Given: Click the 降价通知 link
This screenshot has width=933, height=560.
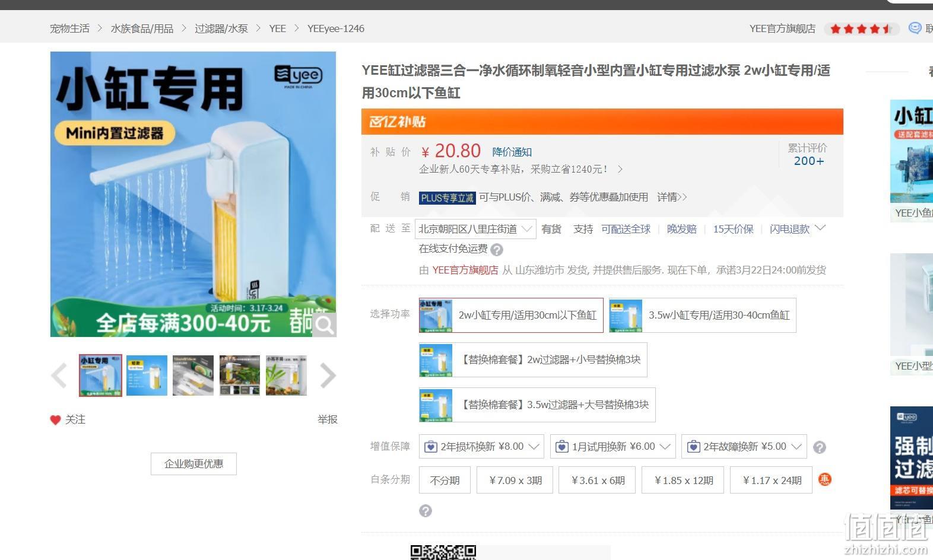Looking at the screenshot, I should [x=512, y=152].
